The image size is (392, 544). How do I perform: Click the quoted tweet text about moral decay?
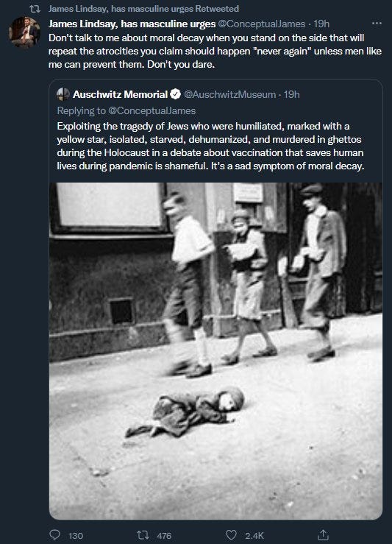point(211,146)
